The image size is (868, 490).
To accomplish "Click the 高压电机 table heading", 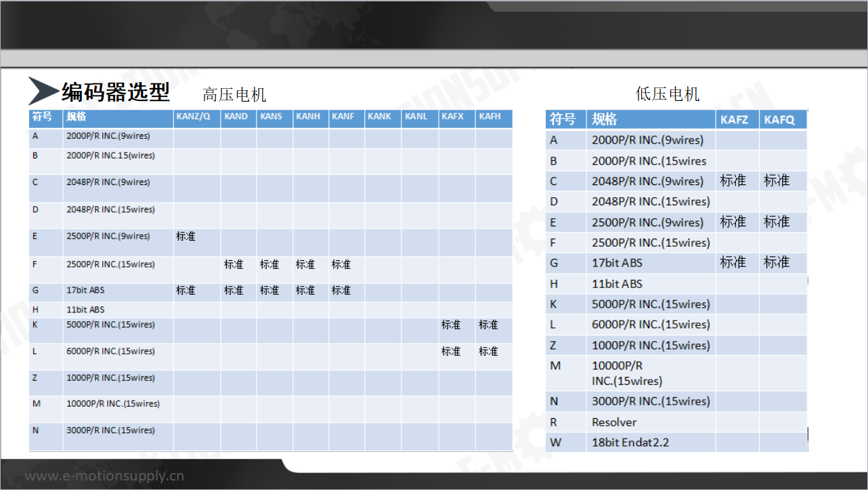I will [x=234, y=95].
